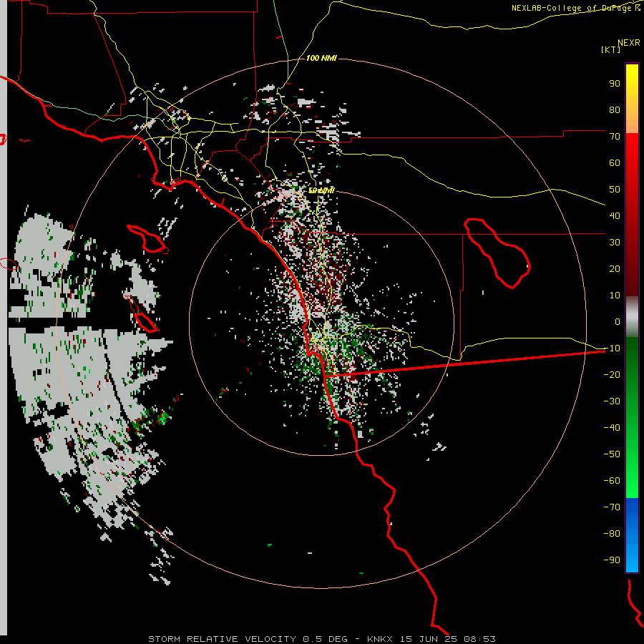Select the 20 value on the velocity scale
The height and width of the screenshot is (644, 644).
point(615,268)
